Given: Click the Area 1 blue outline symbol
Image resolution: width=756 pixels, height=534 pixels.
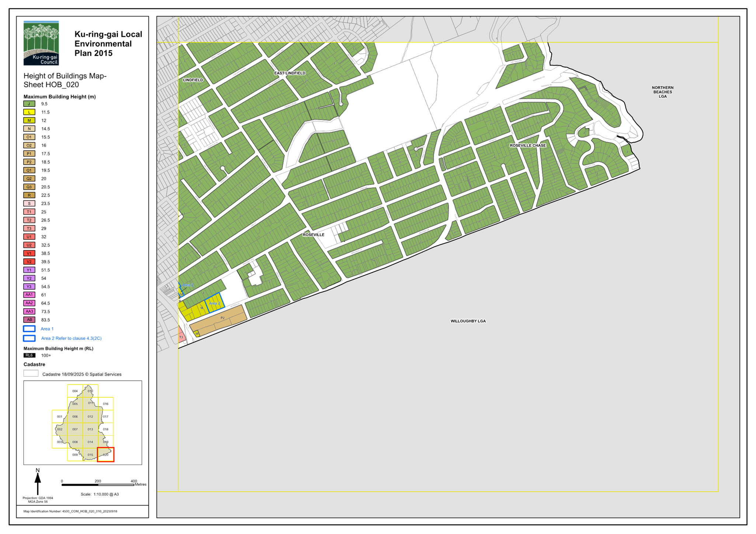Looking at the screenshot, I should (29, 329).
